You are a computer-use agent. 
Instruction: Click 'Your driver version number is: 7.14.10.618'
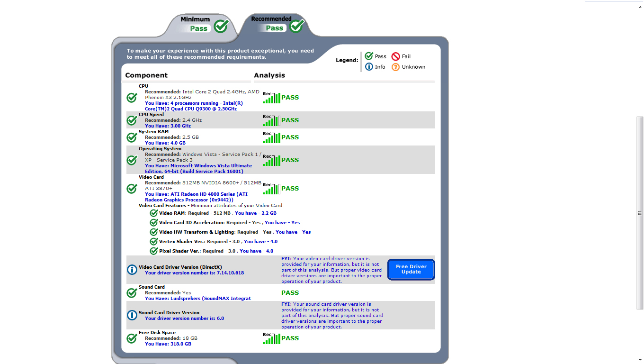(194, 273)
